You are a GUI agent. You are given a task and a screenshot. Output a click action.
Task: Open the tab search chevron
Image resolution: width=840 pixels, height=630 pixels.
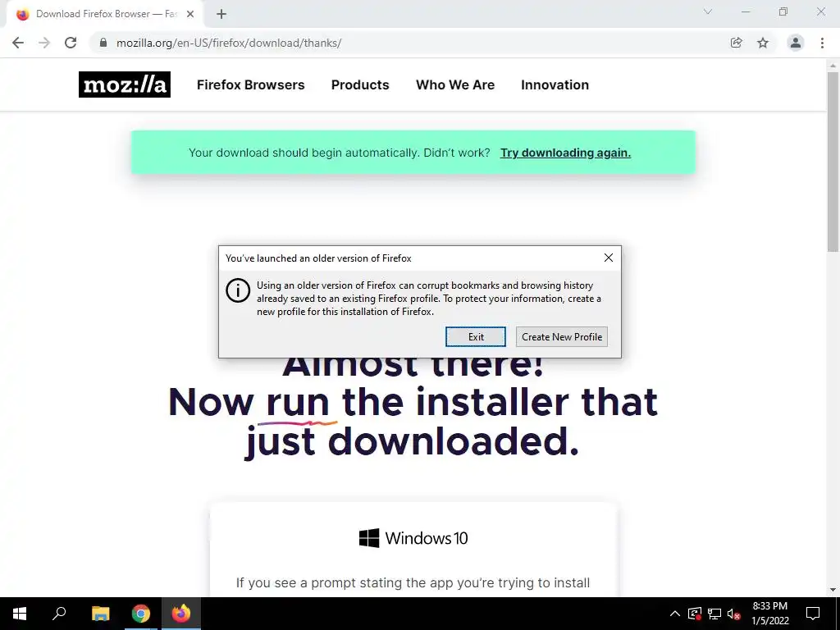pos(708,11)
